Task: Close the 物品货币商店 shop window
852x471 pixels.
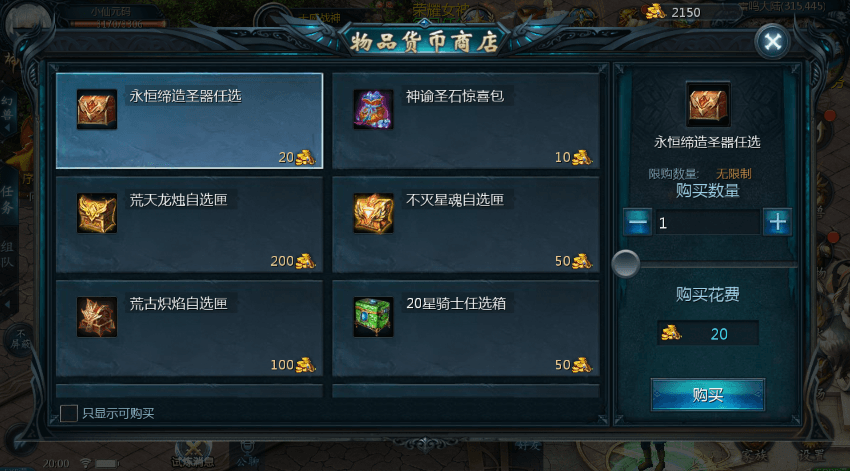Action: coord(772,41)
